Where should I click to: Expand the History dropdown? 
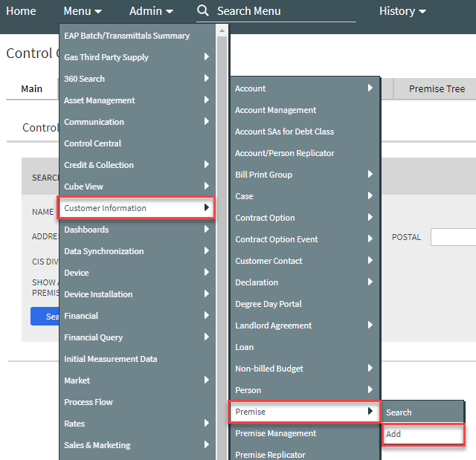click(x=402, y=11)
